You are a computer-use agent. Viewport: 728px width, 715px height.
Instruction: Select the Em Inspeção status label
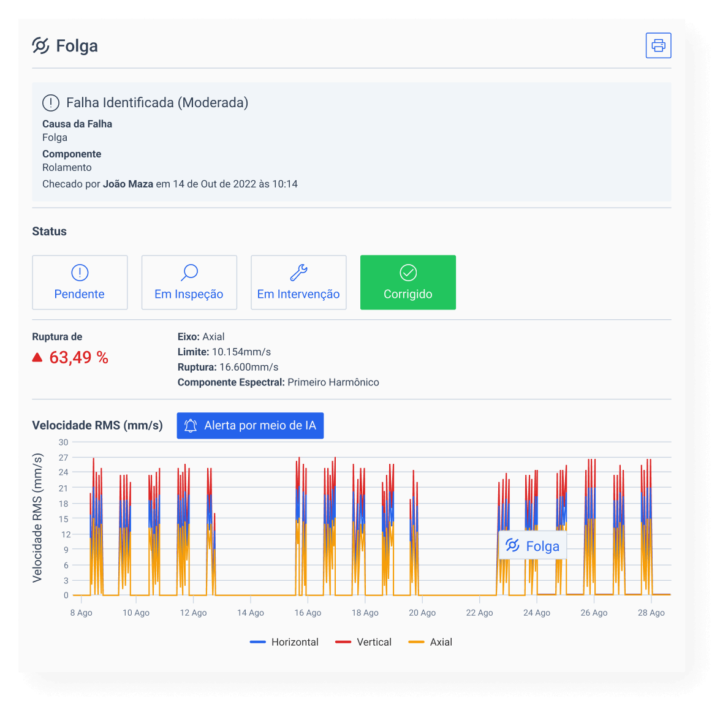point(189,294)
